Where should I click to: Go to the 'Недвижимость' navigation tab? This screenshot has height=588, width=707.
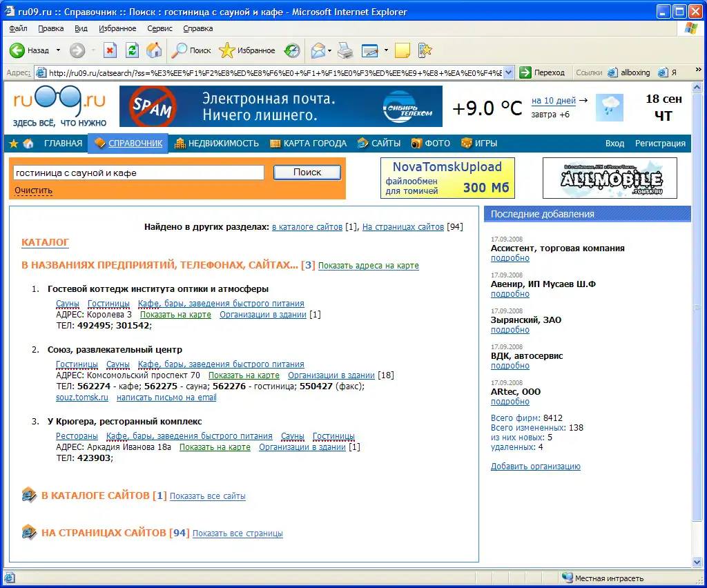(217, 144)
